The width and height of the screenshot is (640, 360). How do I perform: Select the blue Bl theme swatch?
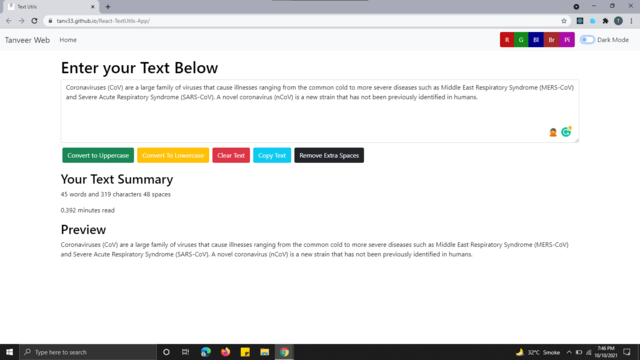(536, 40)
